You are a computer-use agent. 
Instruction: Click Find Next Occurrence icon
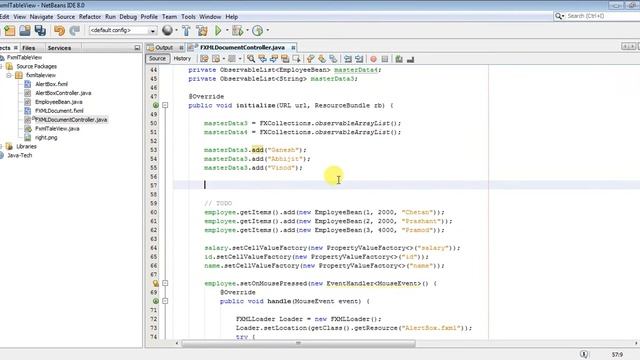[273, 59]
